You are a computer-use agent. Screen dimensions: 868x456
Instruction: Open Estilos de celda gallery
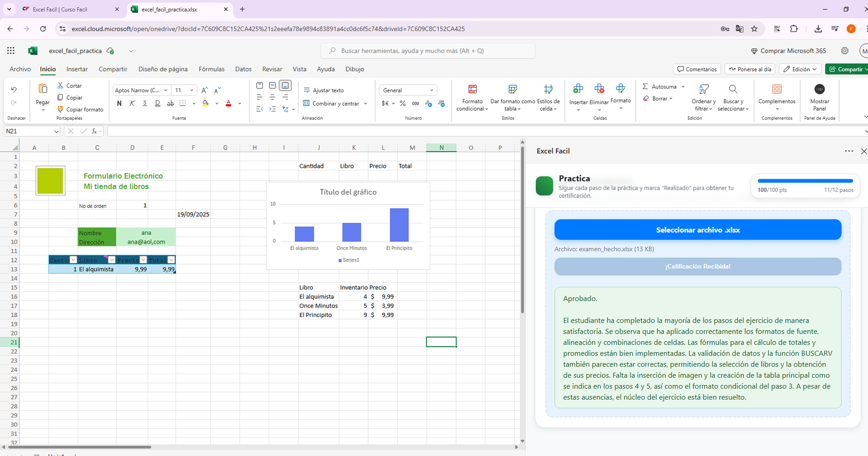click(548, 98)
